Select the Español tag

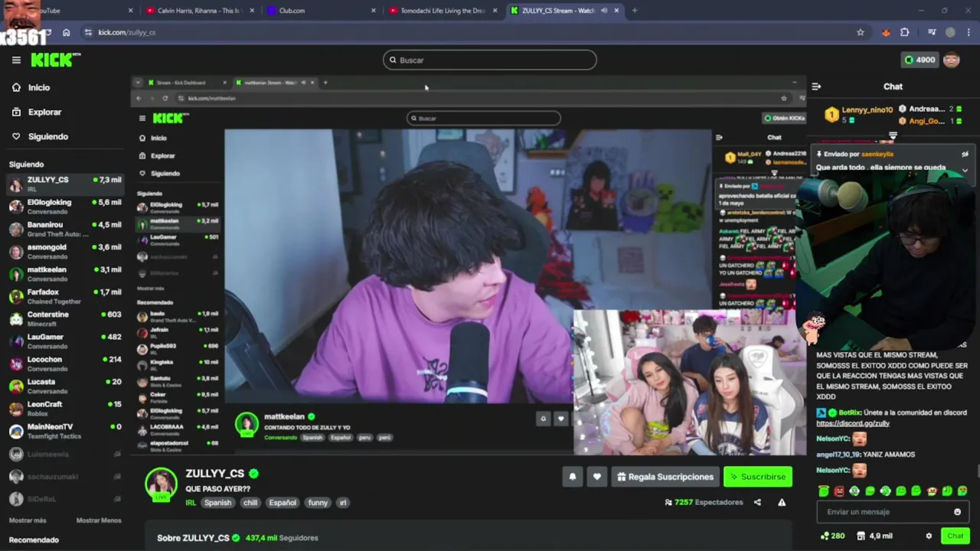(x=283, y=503)
